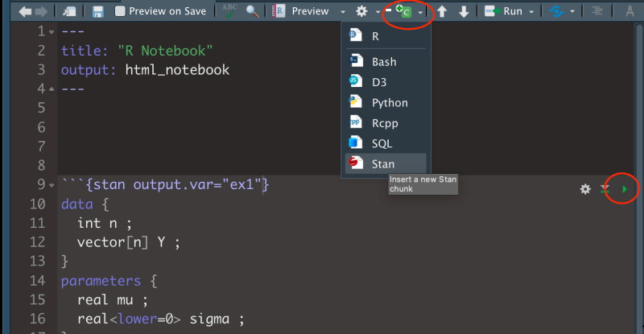Go back to previous source location
The width and height of the screenshot is (644, 334).
coord(25,11)
